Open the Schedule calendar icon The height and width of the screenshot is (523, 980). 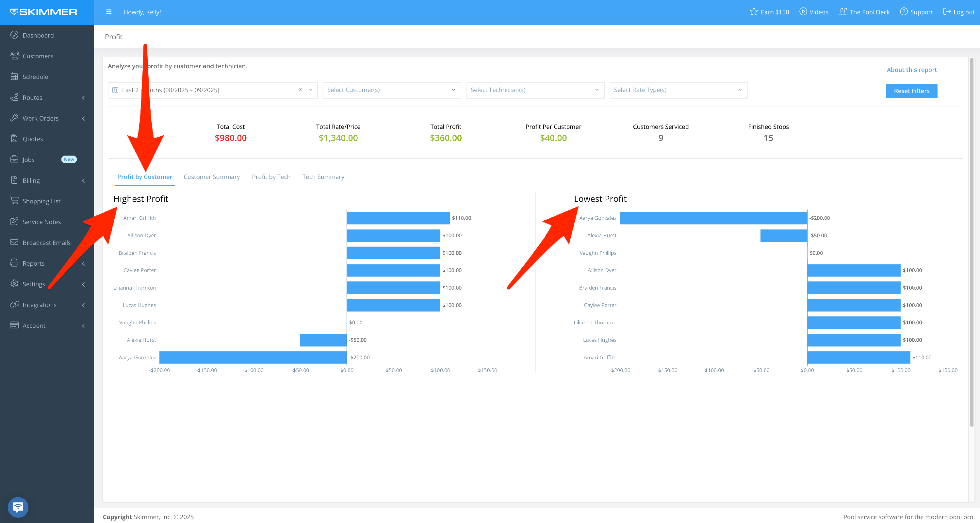[x=14, y=76]
